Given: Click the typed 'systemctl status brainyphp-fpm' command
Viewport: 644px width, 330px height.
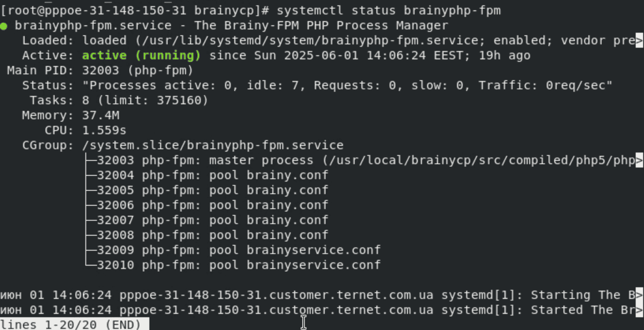Looking at the screenshot, I should 388,11.
